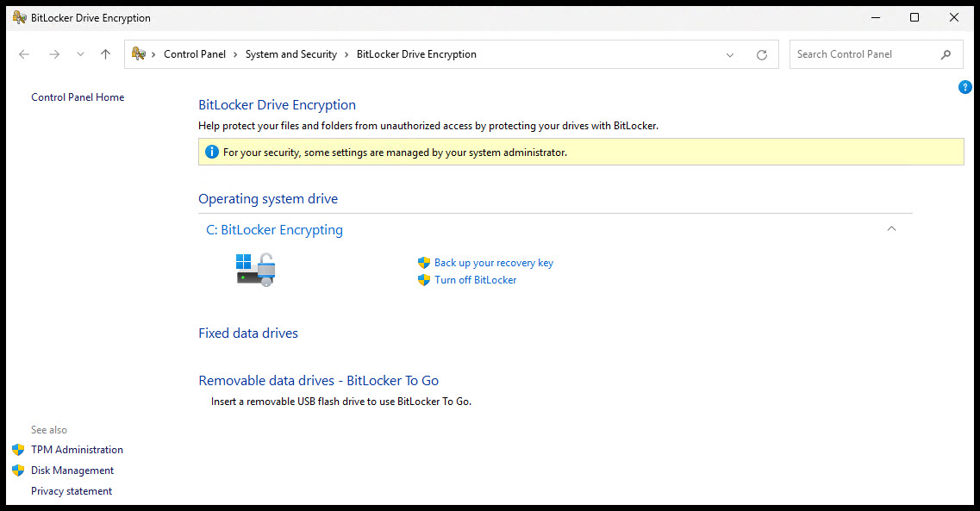Click the encrypted C: drive lock icon
980x511 pixels.
(x=255, y=269)
